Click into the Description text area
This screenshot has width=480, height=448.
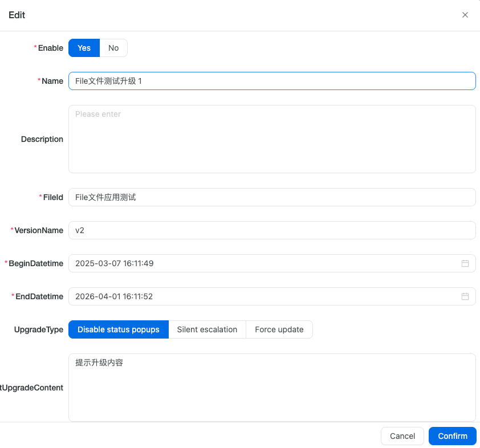tap(271, 139)
